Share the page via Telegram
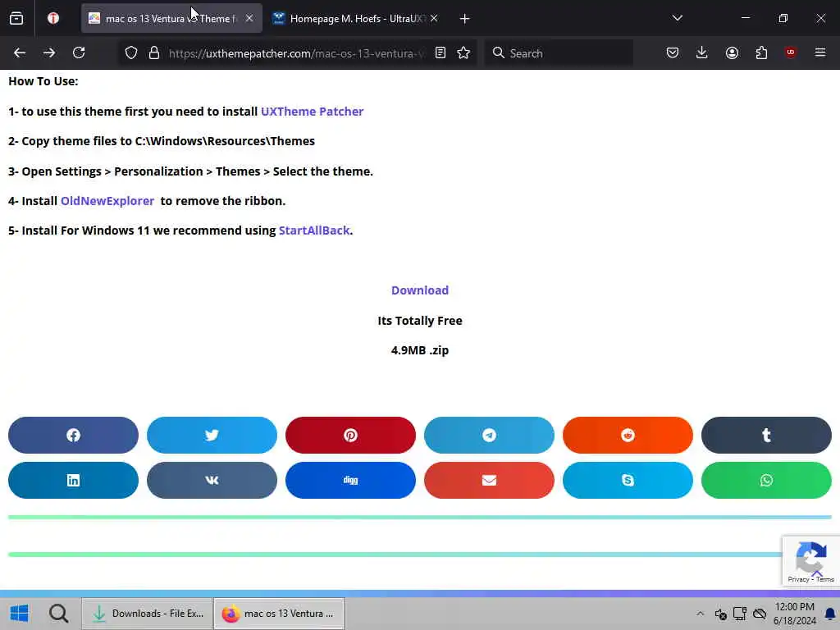This screenshot has height=630, width=840. pyautogui.click(x=489, y=435)
